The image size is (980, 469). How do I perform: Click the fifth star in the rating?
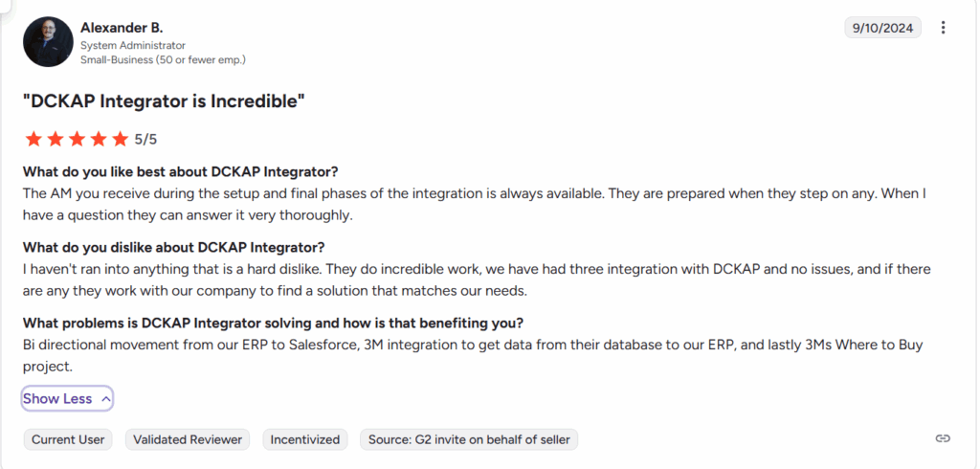120,140
